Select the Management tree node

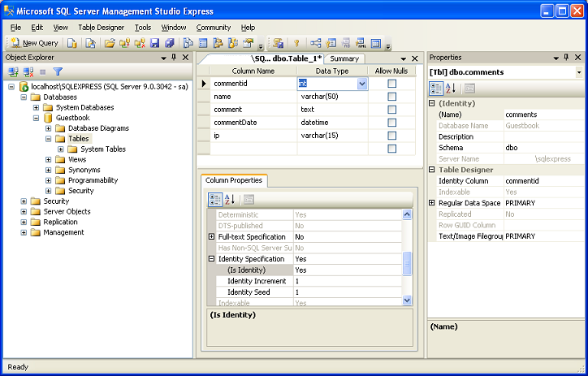(x=63, y=232)
